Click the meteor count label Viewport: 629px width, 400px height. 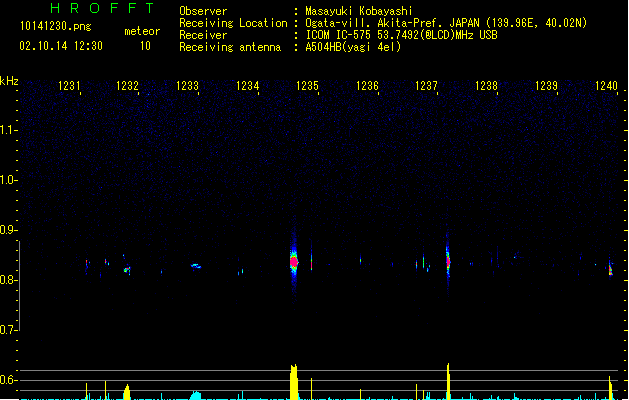point(142,31)
